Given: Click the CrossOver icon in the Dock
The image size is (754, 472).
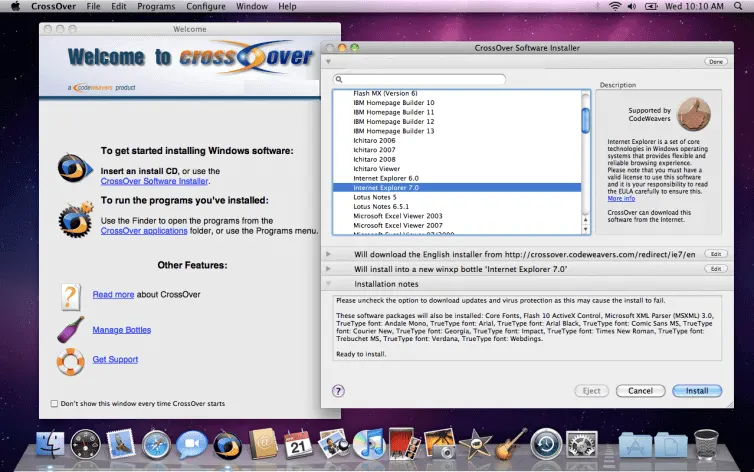Looking at the screenshot, I should pos(227,443).
